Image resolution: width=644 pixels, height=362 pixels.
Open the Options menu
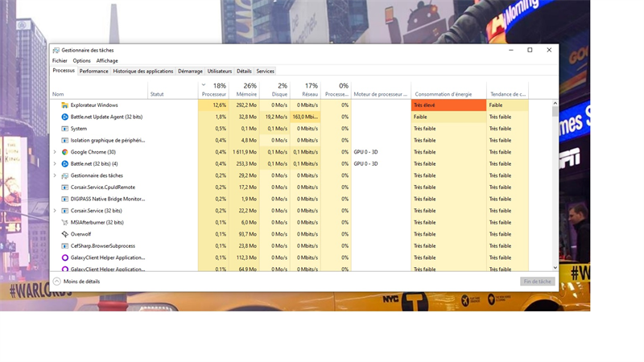82,61
